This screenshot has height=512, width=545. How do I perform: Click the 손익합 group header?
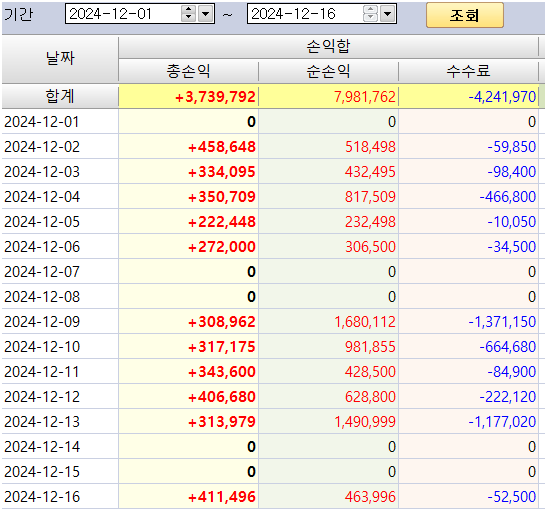(328, 47)
